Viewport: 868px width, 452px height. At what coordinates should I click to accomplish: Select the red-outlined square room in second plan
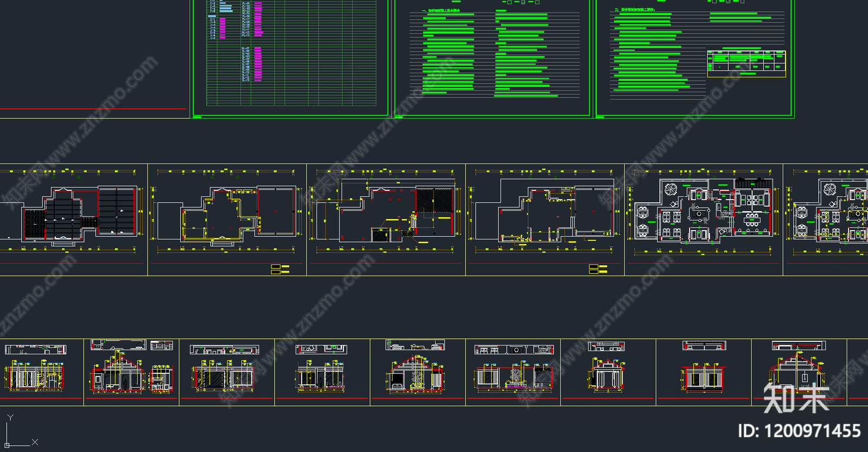[x=277, y=211]
